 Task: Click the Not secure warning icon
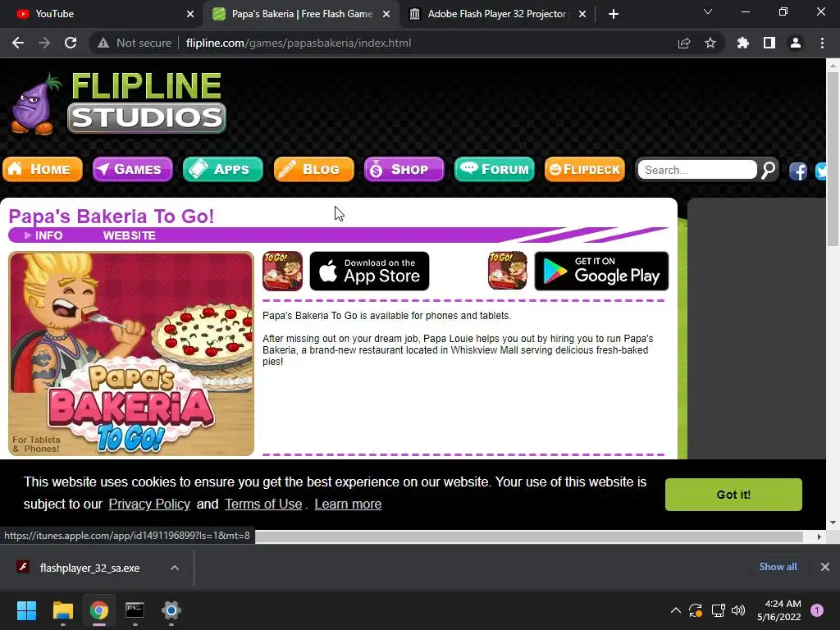(103, 43)
